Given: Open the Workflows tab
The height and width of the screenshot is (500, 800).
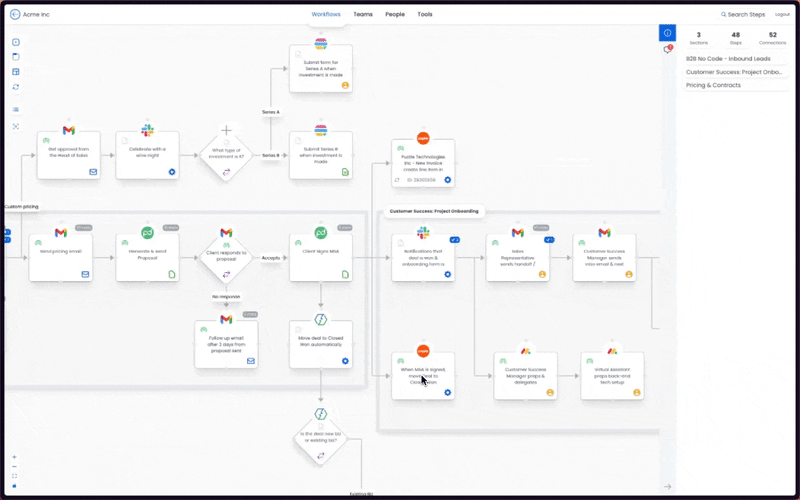Looking at the screenshot, I should tap(326, 14).
